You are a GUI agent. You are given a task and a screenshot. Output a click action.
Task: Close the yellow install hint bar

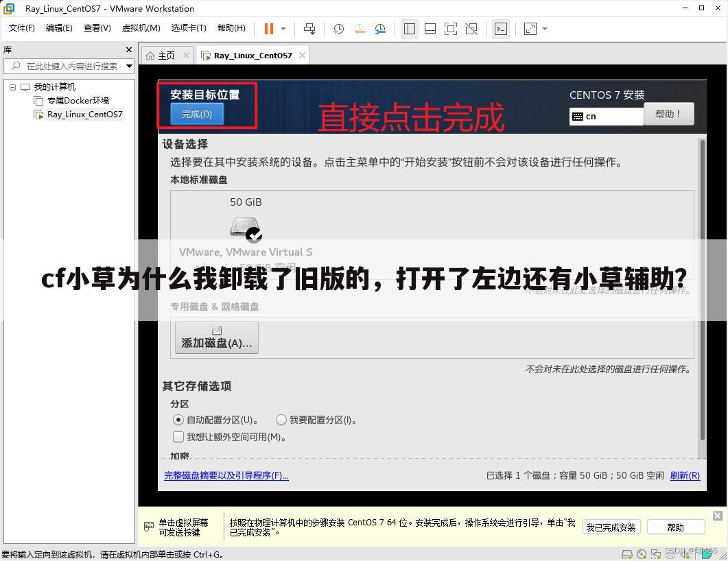click(717, 516)
